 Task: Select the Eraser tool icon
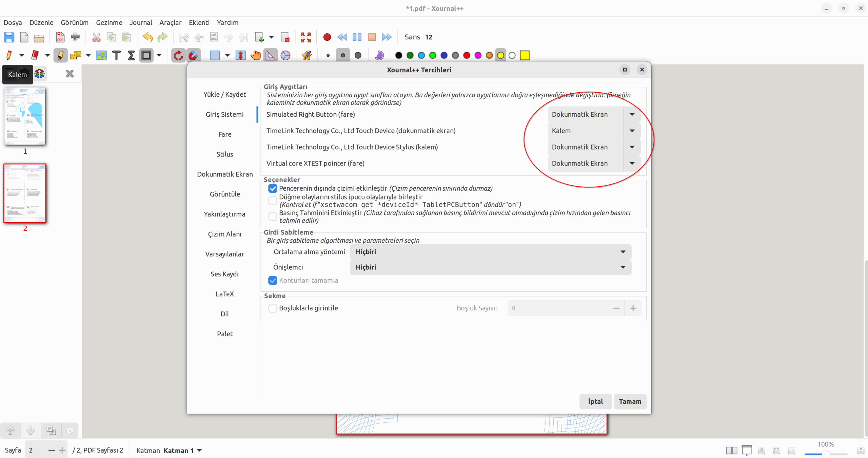(35, 55)
